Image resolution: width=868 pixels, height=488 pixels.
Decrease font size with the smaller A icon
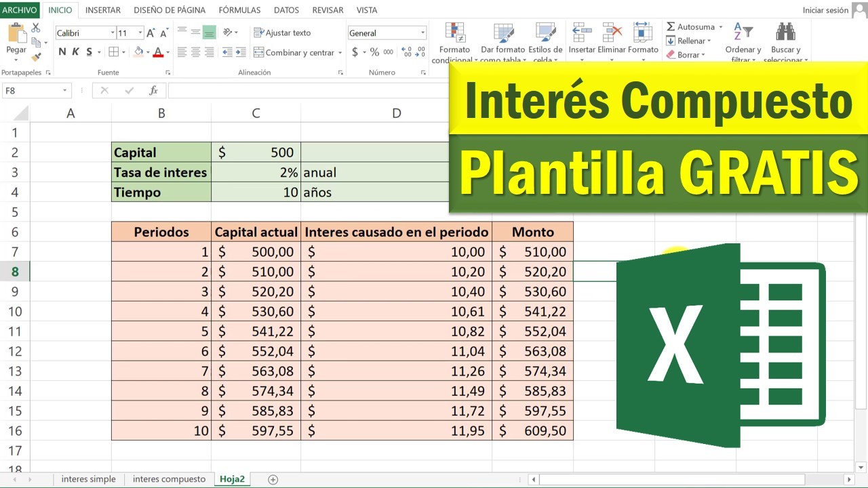click(165, 33)
